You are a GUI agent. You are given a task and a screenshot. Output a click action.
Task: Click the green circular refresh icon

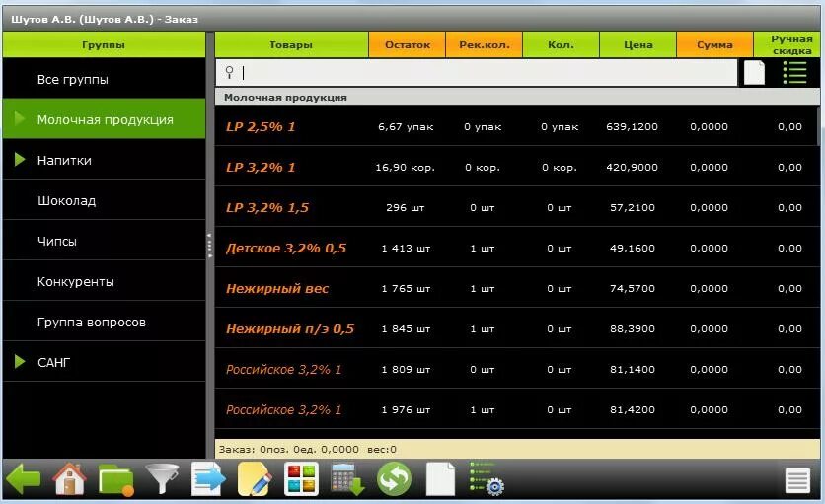[x=394, y=478]
